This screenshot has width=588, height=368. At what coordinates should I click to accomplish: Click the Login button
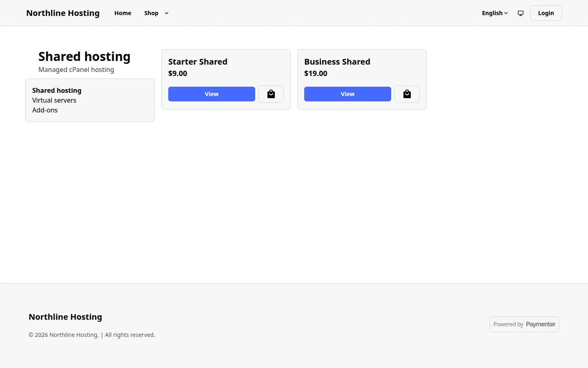pyautogui.click(x=546, y=13)
